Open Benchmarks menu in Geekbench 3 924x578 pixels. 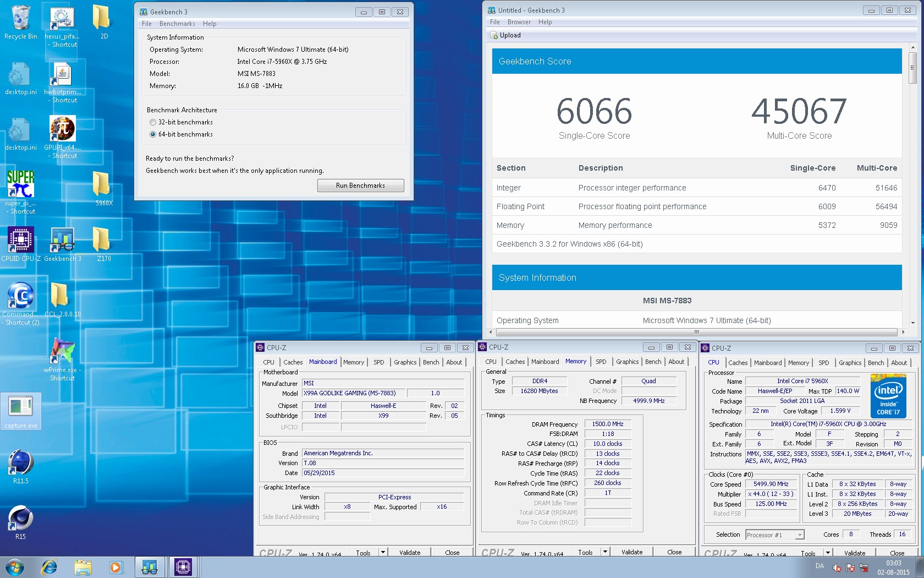tap(177, 24)
